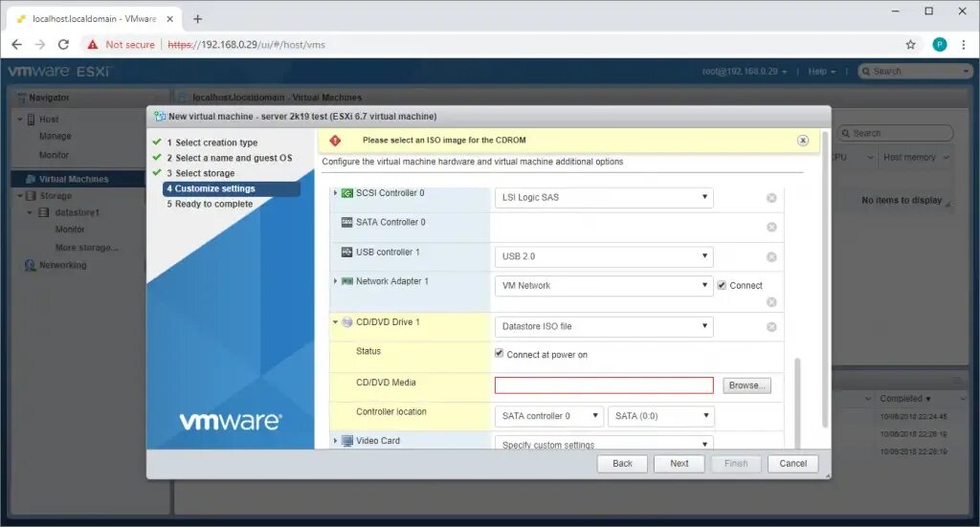Close the localhost.localdomain browser tab

point(169,19)
